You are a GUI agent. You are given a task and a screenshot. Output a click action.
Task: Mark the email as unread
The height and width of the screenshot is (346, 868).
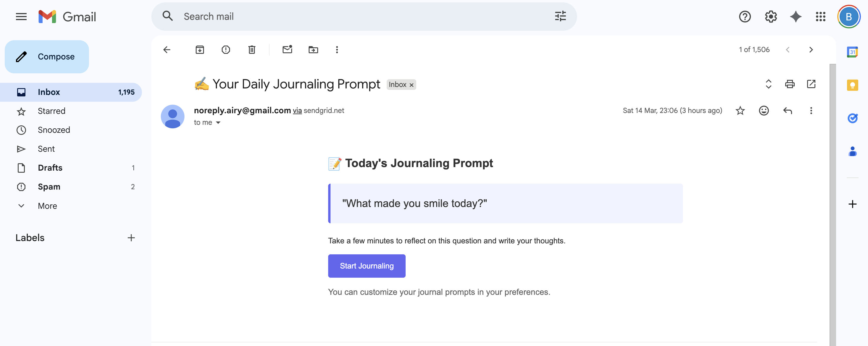point(287,50)
